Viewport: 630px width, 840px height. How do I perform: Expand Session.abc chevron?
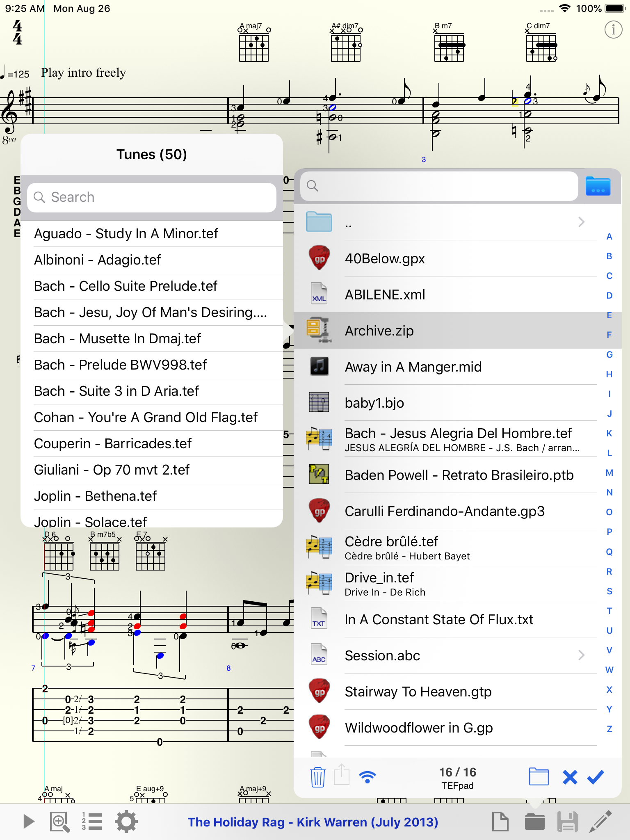[581, 655]
